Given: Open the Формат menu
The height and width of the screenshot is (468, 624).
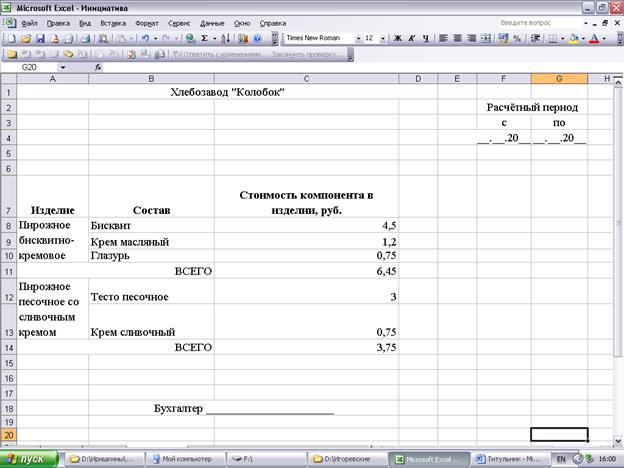Looking at the screenshot, I should click(x=146, y=21).
